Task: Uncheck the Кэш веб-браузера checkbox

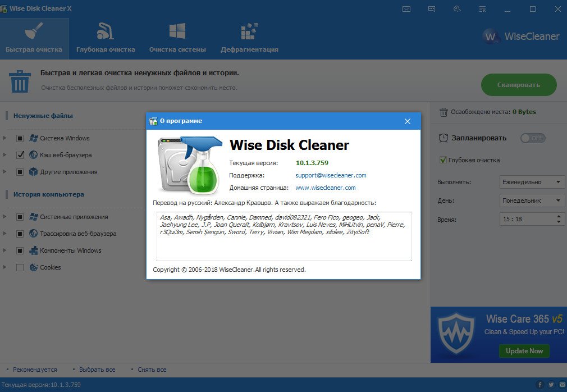Action: (20, 155)
